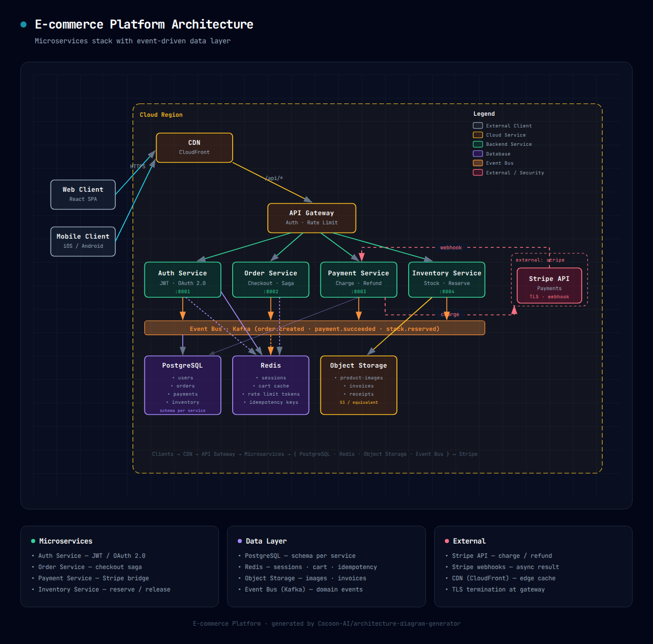Image resolution: width=653 pixels, height=644 pixels.
Task: Select the CDN CloudFront node
Action: (194, 147)
